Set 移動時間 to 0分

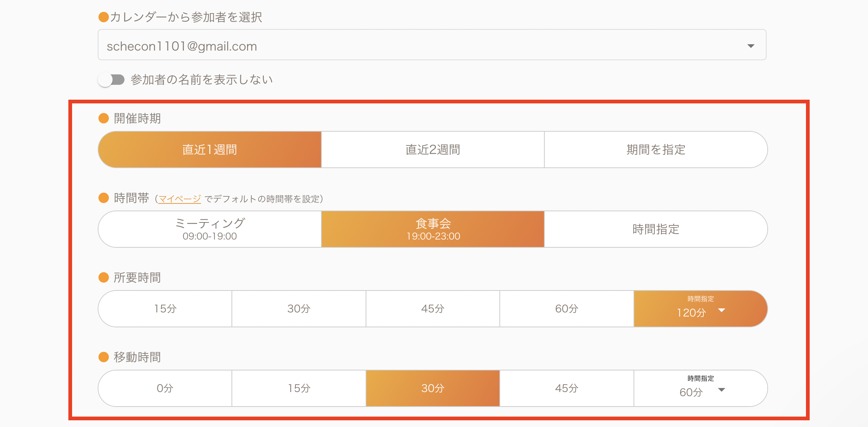coord(165,388)
